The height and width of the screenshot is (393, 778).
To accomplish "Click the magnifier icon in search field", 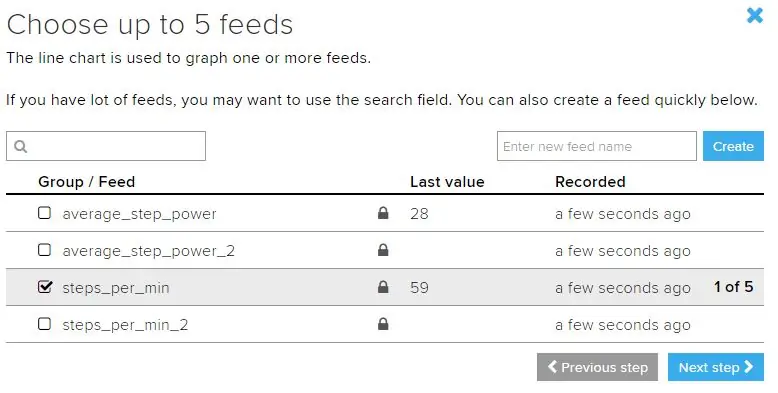I will 20,146.
